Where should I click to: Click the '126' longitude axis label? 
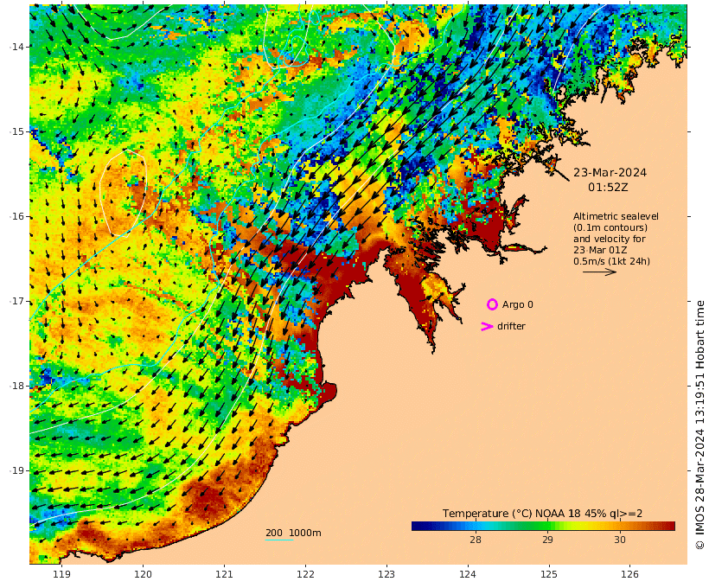(x=629, y=574)
